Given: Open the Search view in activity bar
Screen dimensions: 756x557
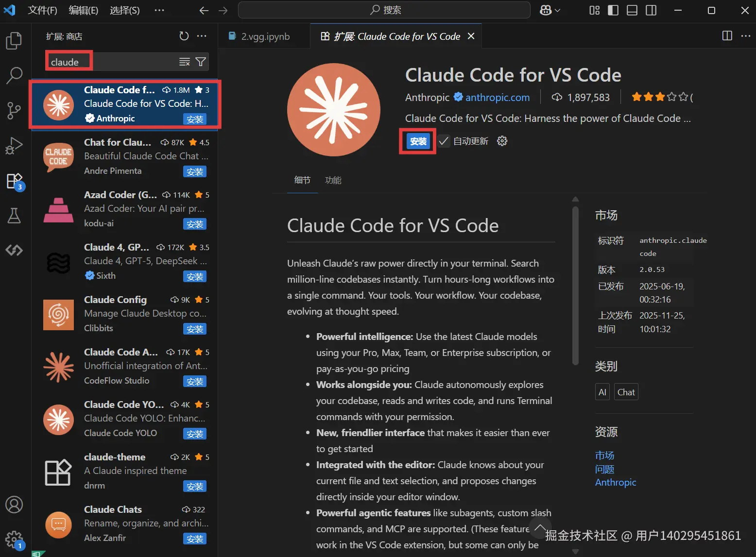Looking at the screenshot, I should [x=14, y=75].
